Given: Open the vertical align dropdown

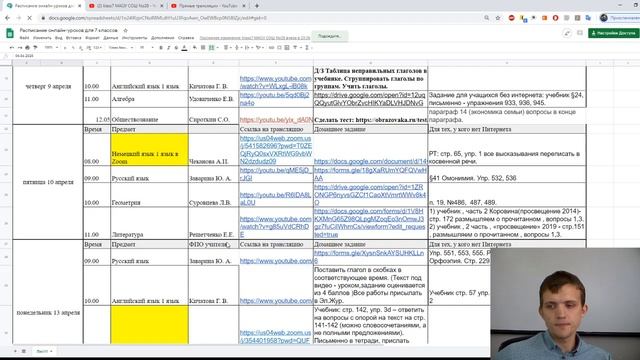Looking at the screenshot, I should point(238,48).
